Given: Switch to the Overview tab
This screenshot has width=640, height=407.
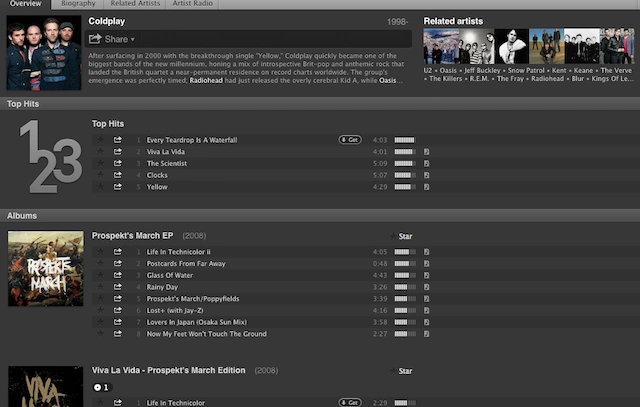Looking at the screenshot, I should (x=25, y=4).
